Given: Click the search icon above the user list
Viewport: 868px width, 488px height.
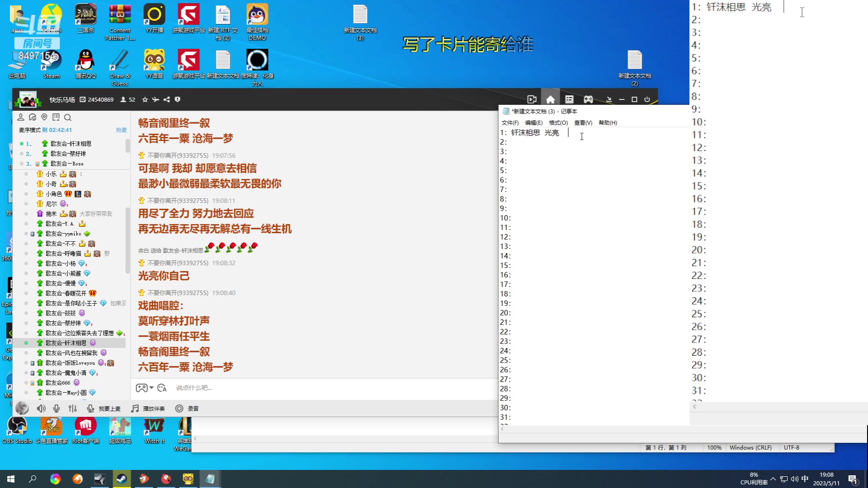Looking at the screenshot, I should point(68,117).
